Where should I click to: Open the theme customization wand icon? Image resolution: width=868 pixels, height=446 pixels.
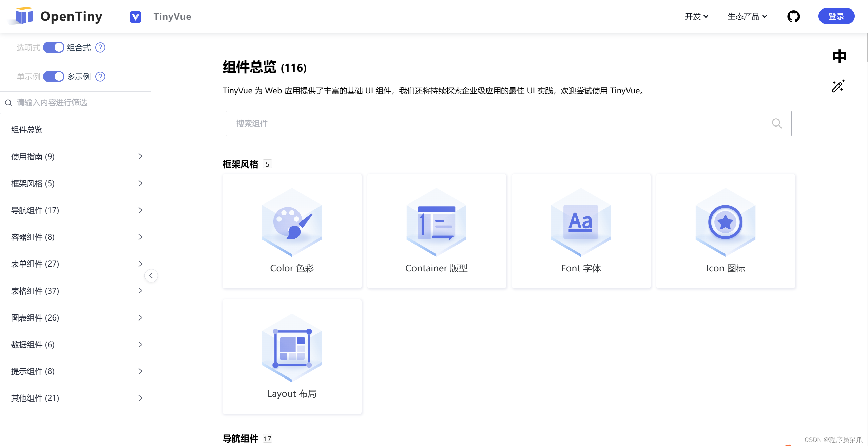click(x=838, y=86)
